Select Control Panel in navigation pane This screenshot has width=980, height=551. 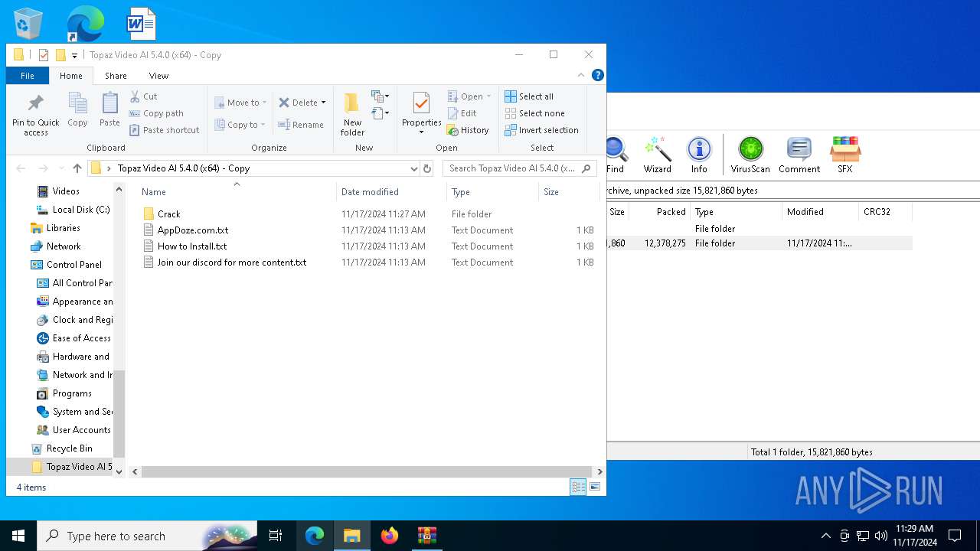pos(73,265)
